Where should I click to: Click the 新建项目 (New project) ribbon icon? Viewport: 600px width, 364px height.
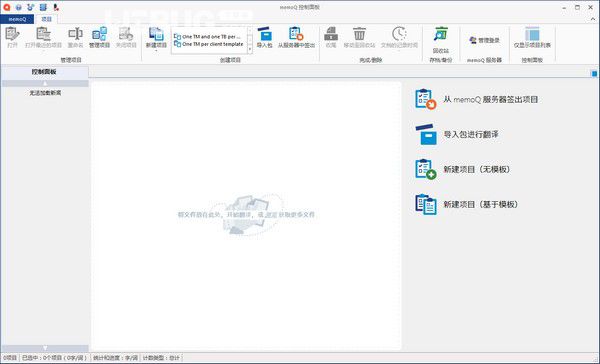156,34
